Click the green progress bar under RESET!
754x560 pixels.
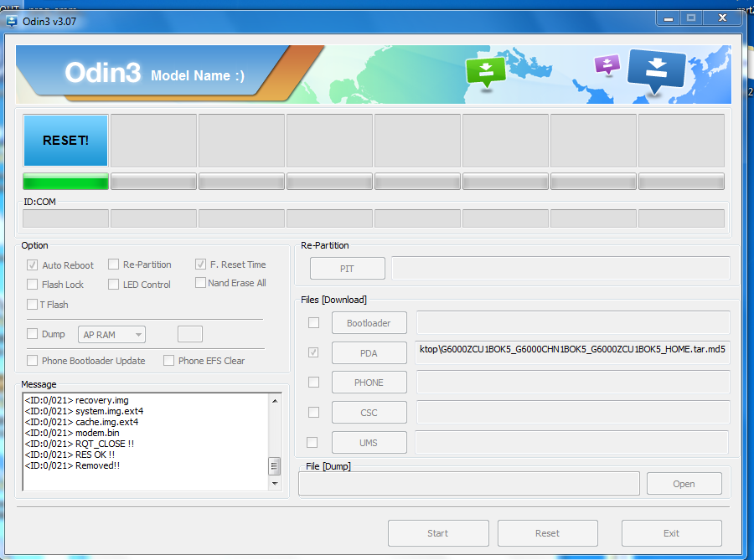[x=65, y=182]
